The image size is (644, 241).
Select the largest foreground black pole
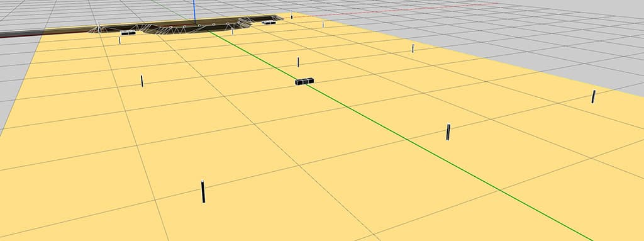203,192
